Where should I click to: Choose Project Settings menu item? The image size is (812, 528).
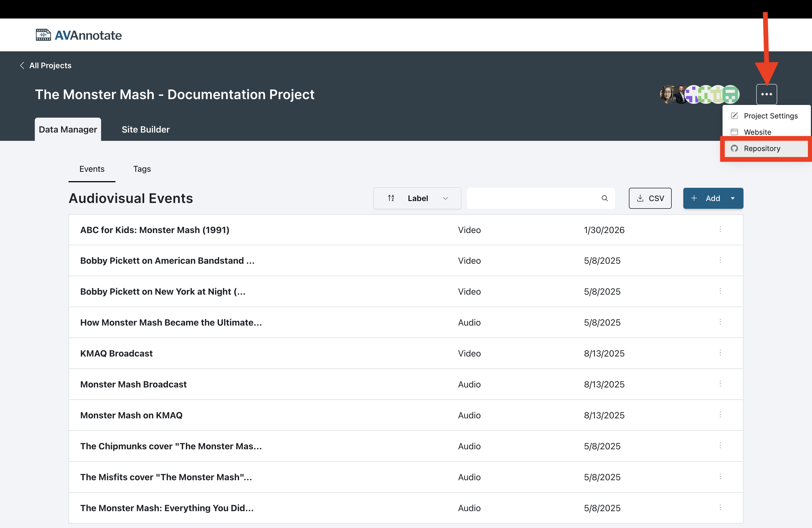pos(770,116)
